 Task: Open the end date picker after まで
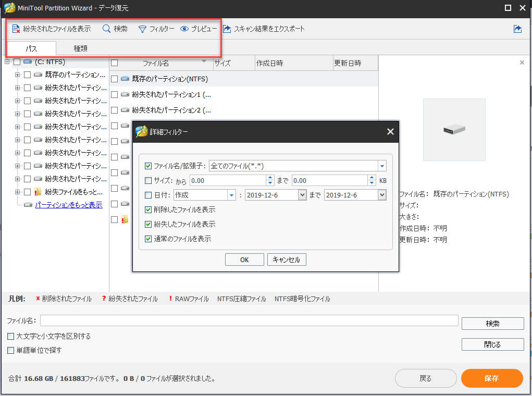[x=382, y=195]
